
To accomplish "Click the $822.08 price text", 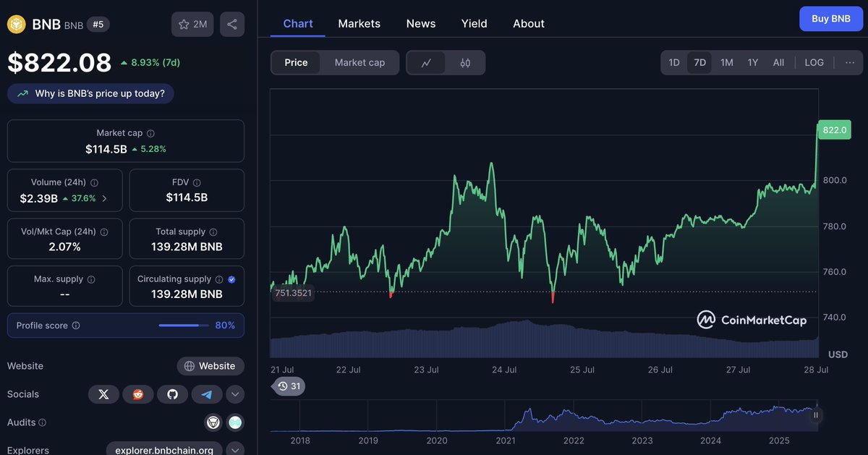I will (x=59, y=63).
